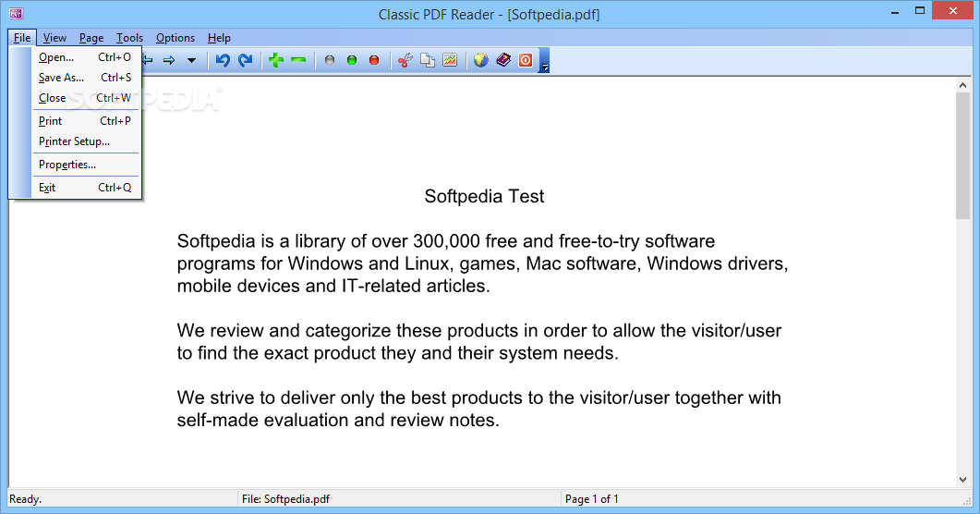Image resolution: width=980 pixels, height=514 pixels.
Task: Click the green round button icon
Action: (x=352, y=60)
